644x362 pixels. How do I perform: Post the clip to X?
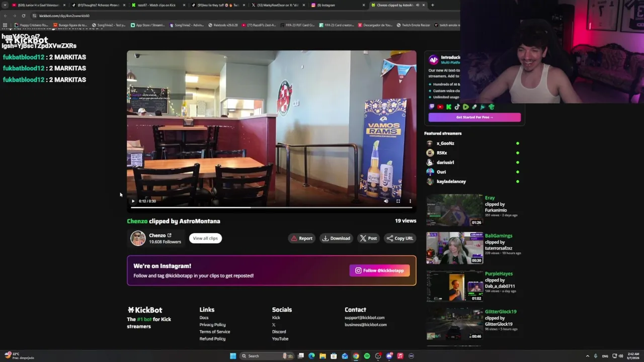pos(368,238)
